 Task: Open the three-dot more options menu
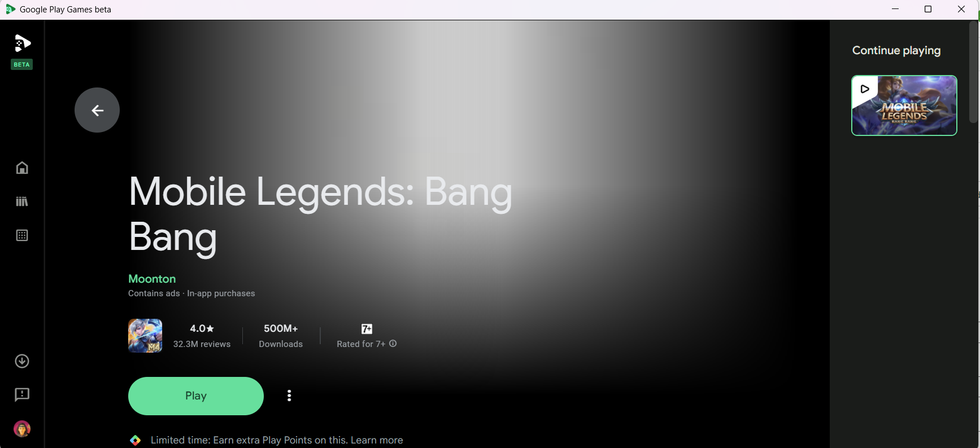(x=289, y=396)
